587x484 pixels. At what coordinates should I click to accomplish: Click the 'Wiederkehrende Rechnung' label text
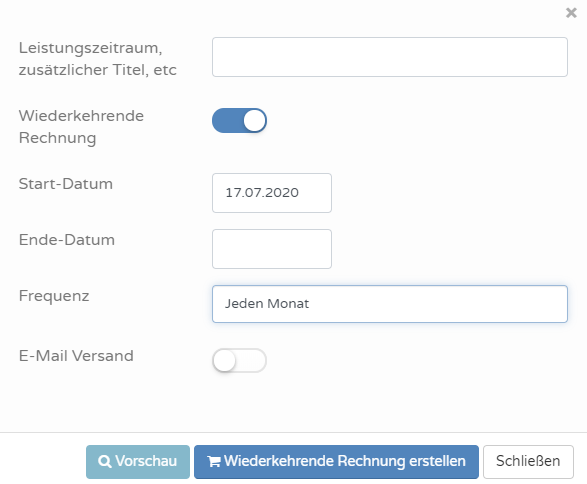point(81,127)
